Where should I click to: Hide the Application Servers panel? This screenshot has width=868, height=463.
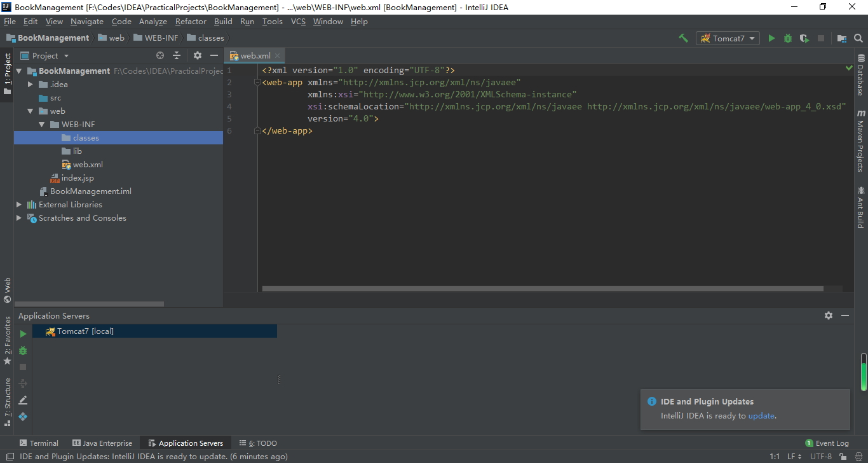[x=844, y=315]
